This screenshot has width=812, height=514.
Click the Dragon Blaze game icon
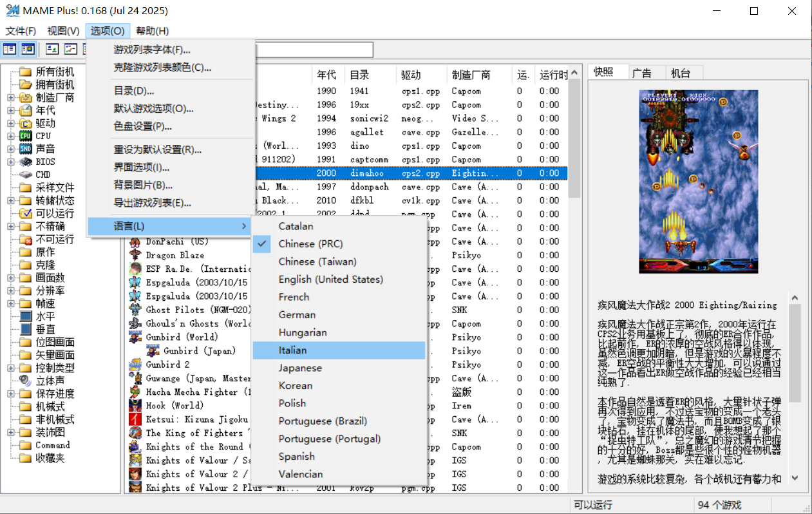(135, 255)
